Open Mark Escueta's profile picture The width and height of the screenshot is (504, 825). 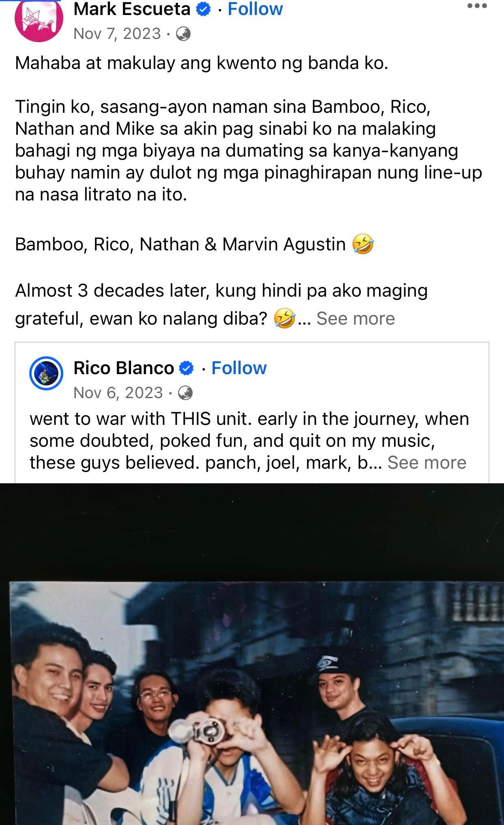point(39,19)
